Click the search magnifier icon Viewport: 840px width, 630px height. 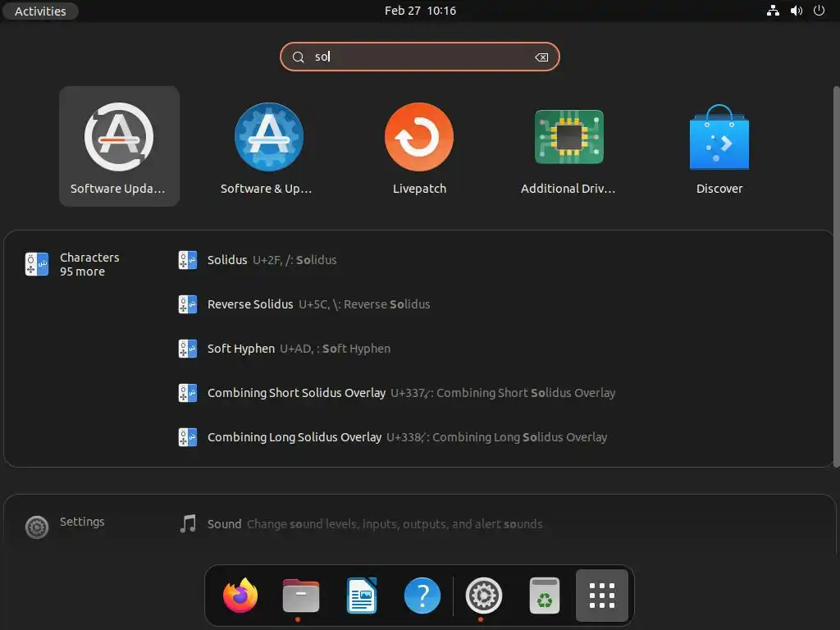coord(299,57)
